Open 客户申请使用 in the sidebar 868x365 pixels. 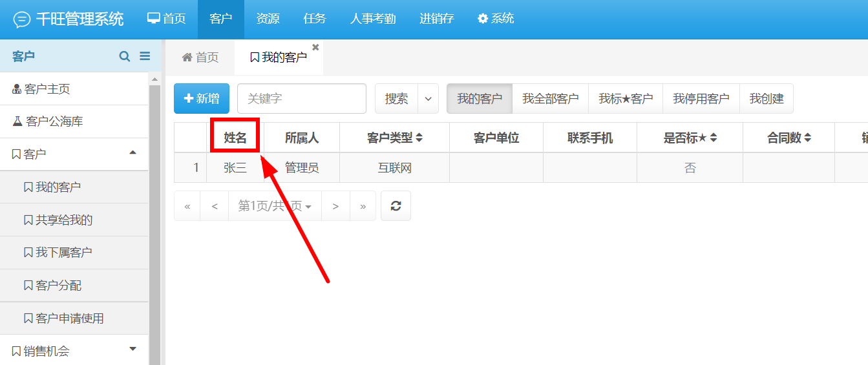pyautogui.click(x=74, y=318)
